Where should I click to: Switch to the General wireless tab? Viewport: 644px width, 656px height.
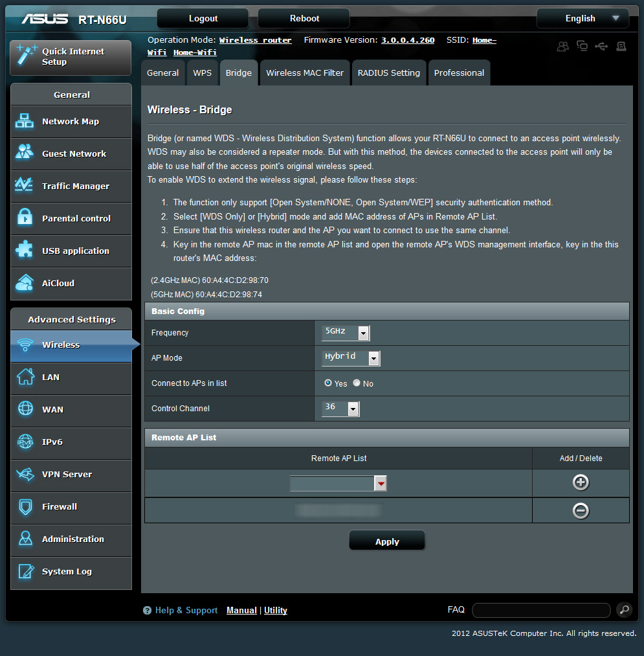(162, 73)
